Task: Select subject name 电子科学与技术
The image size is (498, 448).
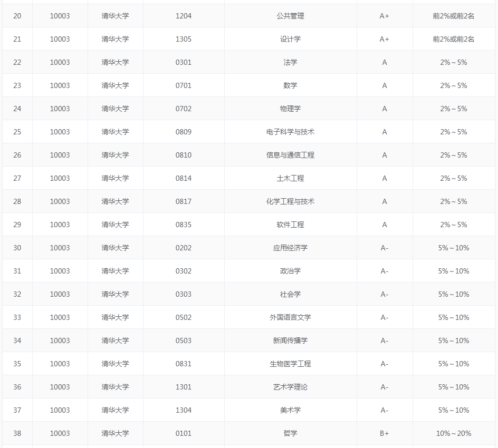Action: pos(290,132)
